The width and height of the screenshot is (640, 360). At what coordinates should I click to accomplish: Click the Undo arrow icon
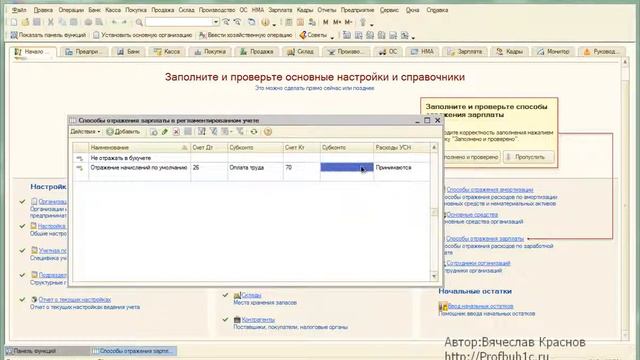point(114,22)
